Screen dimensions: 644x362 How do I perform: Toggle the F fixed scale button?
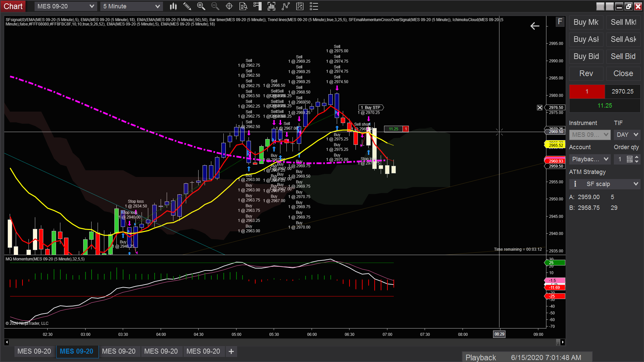click(x=560, y=22)
